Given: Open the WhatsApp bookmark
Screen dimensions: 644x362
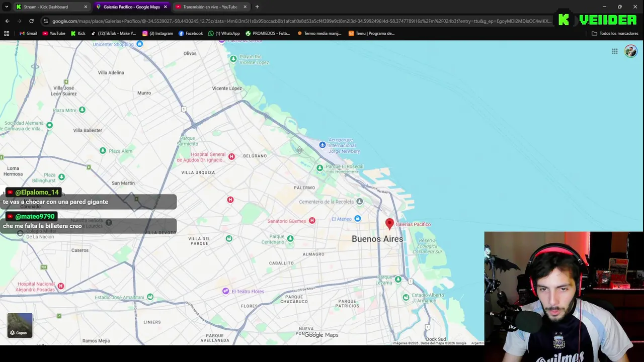Looking at the screenshot, I should (x=224, y=34).
